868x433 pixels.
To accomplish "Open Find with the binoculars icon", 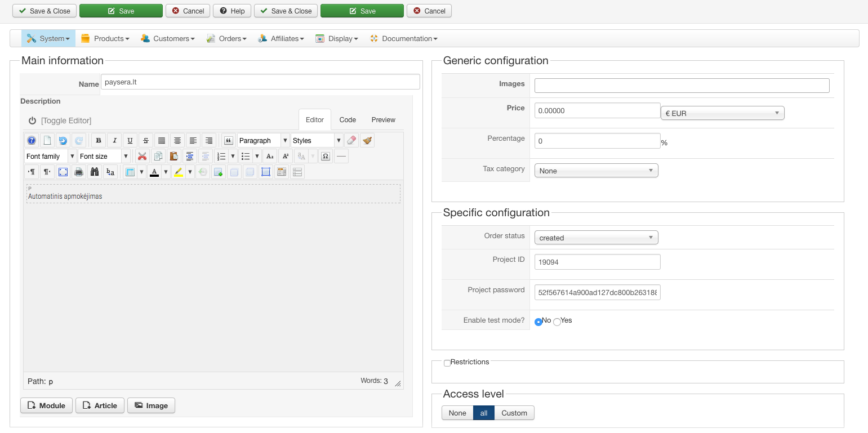I will (x=95, y=172).
